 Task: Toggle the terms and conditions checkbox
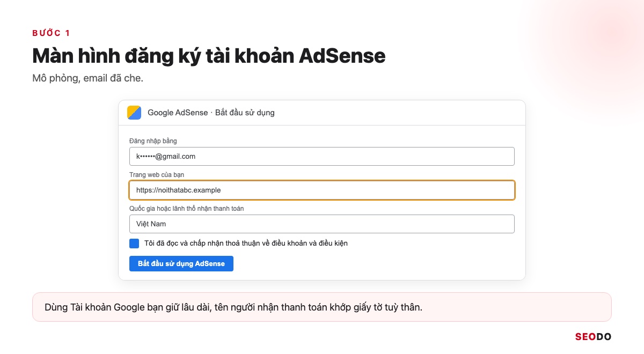[x=134, y=244]
